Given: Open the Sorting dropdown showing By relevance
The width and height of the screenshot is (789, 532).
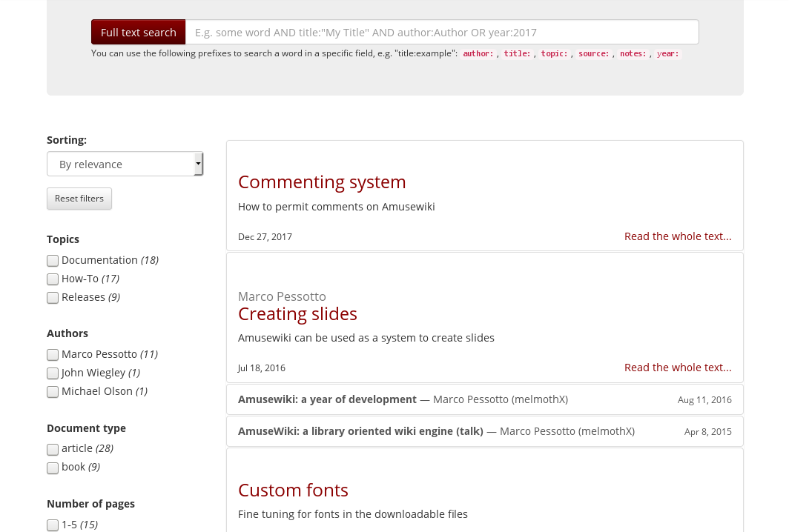Looking at the screenshot, I should [x=125, y=164].
